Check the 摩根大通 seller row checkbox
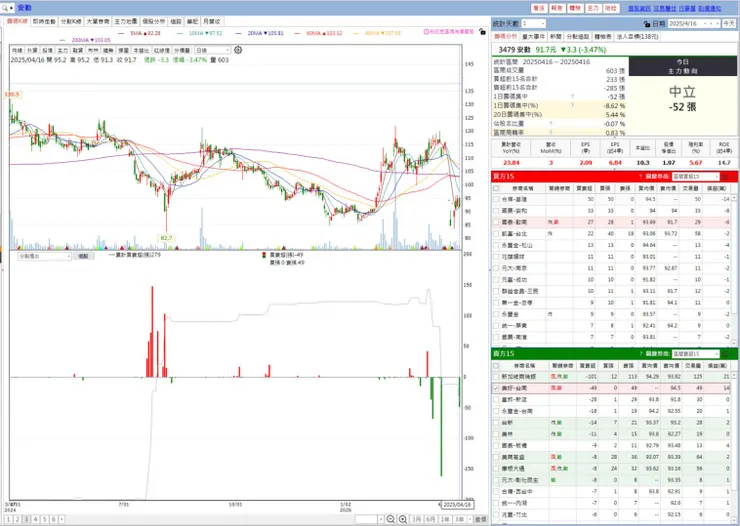This screenshot has height=526, width=740. point(496,468)
